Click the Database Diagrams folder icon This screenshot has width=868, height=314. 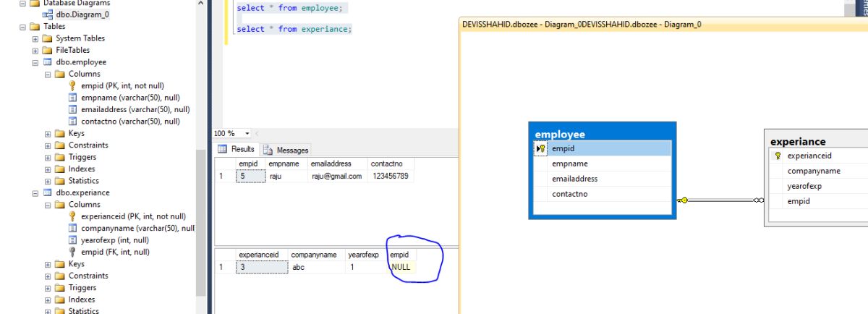click(35, 3)
